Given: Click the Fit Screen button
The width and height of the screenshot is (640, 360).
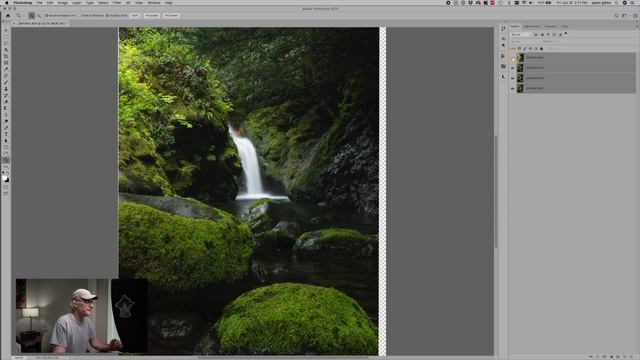Looking at the screenshot, I should pos(152,16).
